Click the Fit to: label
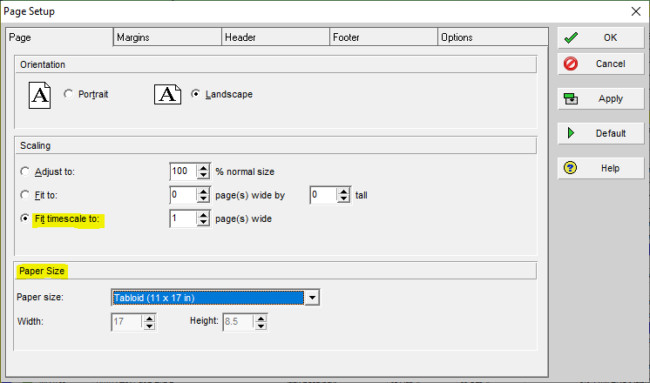This screenshot has width=650, height=383. pos(46,195)
